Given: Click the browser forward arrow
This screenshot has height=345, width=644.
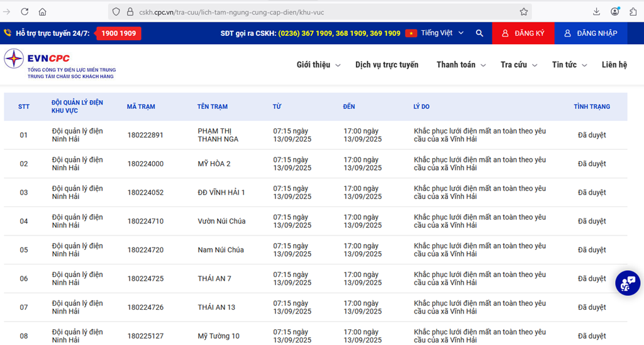Looking at the screenshot, I should pos(6,12).
